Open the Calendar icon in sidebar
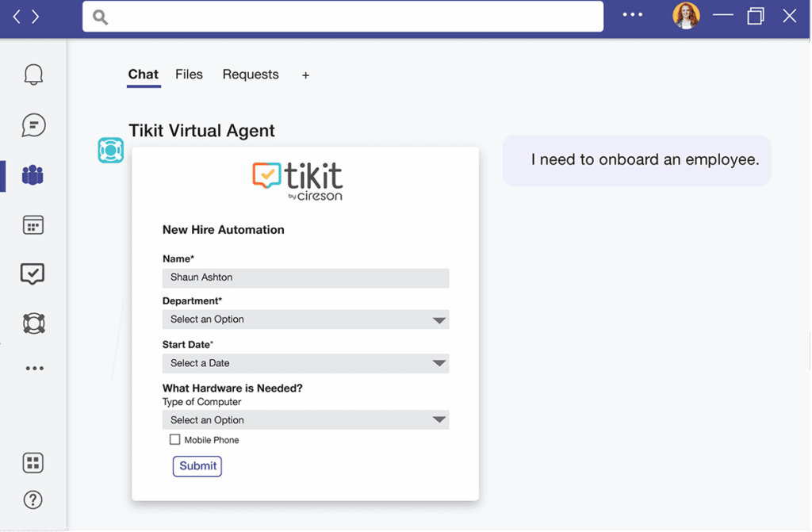The height and width of the screenshot is (532, 812). [33, 225]
